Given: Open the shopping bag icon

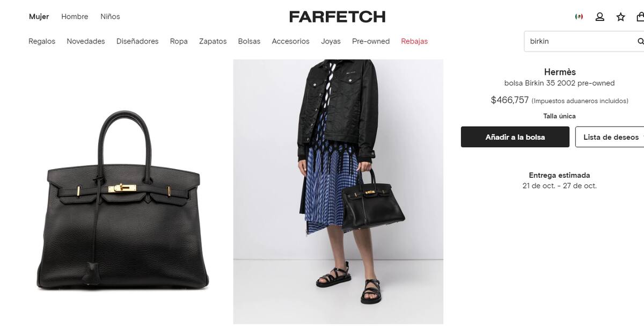Looking at the screenshot, I should tap(640, 17).
